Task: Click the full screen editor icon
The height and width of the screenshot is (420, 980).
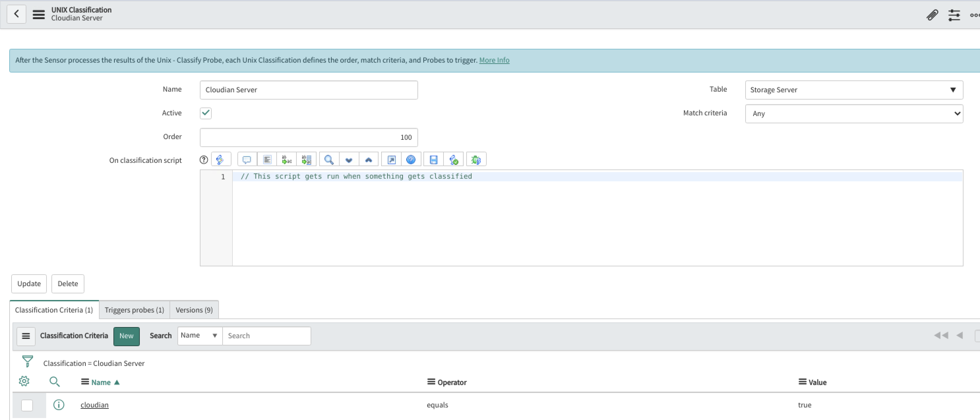Action: point(391,160)
